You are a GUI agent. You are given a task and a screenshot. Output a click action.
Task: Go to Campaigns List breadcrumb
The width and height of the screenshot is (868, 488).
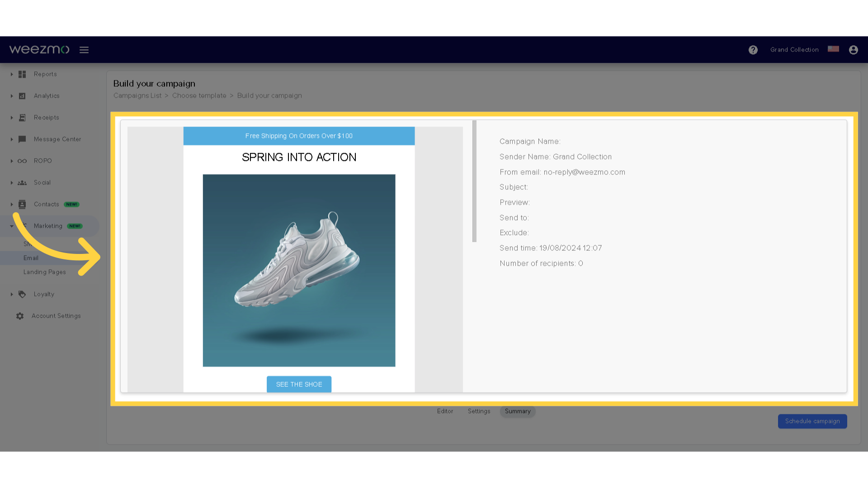[x=137, y=96]
